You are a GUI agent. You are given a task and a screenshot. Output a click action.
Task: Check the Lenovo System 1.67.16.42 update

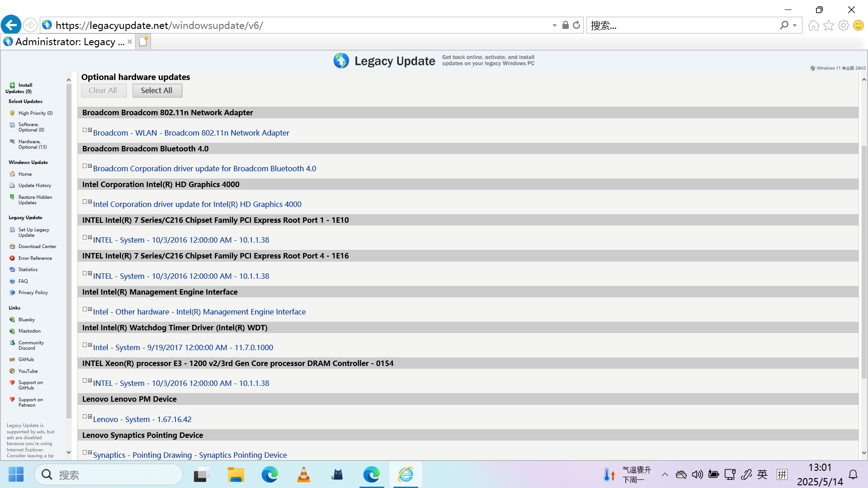pos(85,417)
